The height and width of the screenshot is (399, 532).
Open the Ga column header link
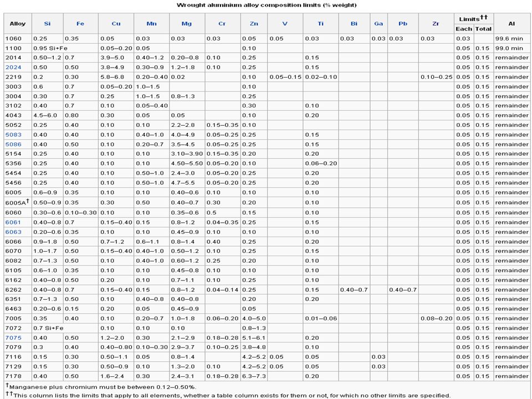coord(378,23)
